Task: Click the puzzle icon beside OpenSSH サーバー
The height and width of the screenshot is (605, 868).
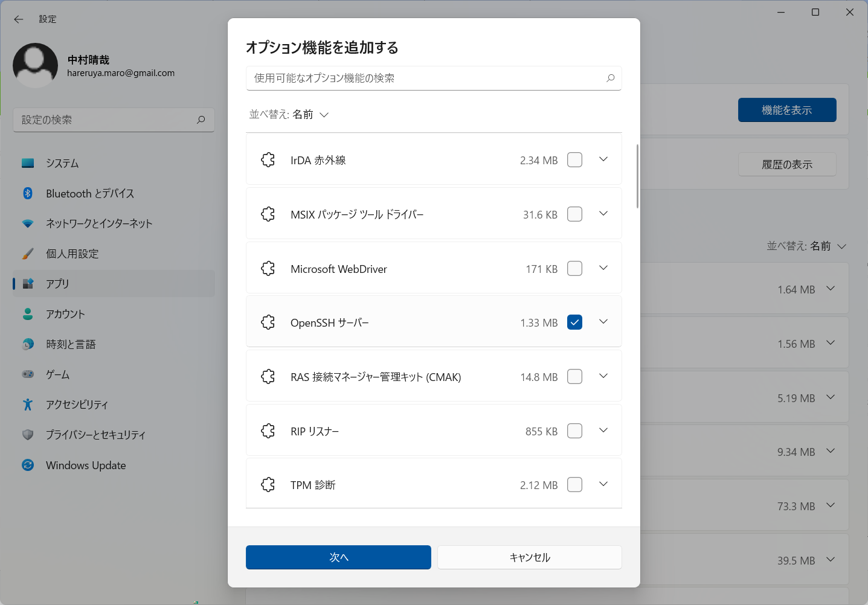Action: [268, 322]
